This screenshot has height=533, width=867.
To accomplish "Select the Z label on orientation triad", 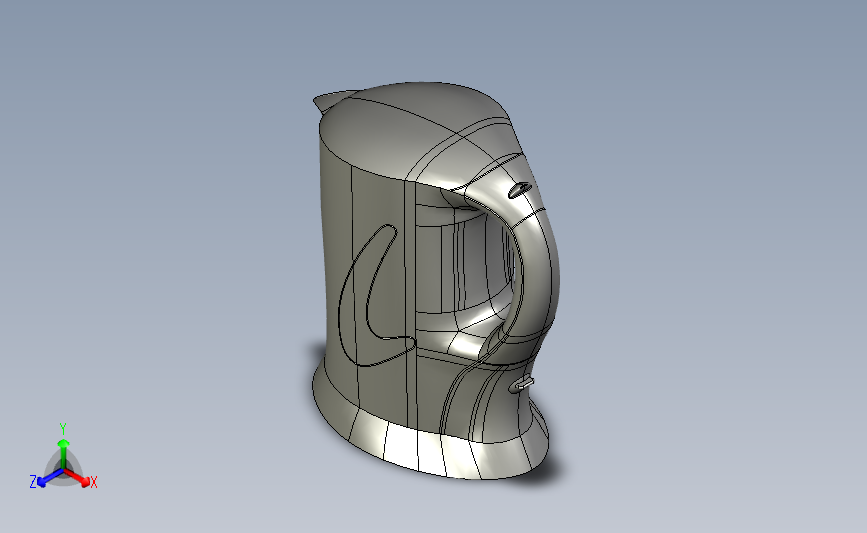I will pyautogui.click(x=33, y=482).
